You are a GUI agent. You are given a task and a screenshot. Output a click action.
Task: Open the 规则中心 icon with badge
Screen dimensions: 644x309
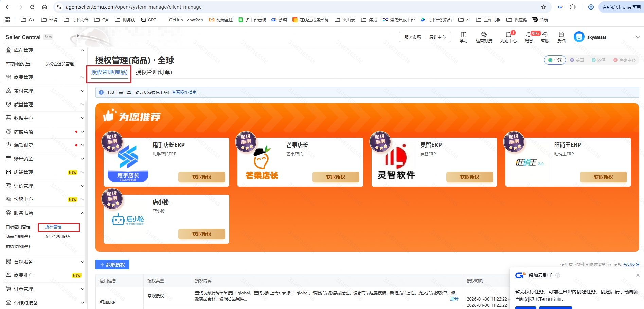pyautogui.click(x=508, y=37)
